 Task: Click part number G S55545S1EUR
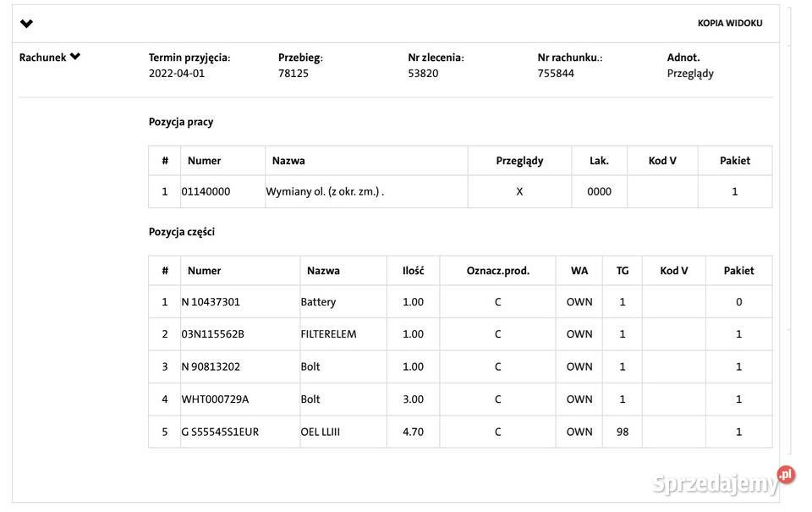click(x=220, y=432)
